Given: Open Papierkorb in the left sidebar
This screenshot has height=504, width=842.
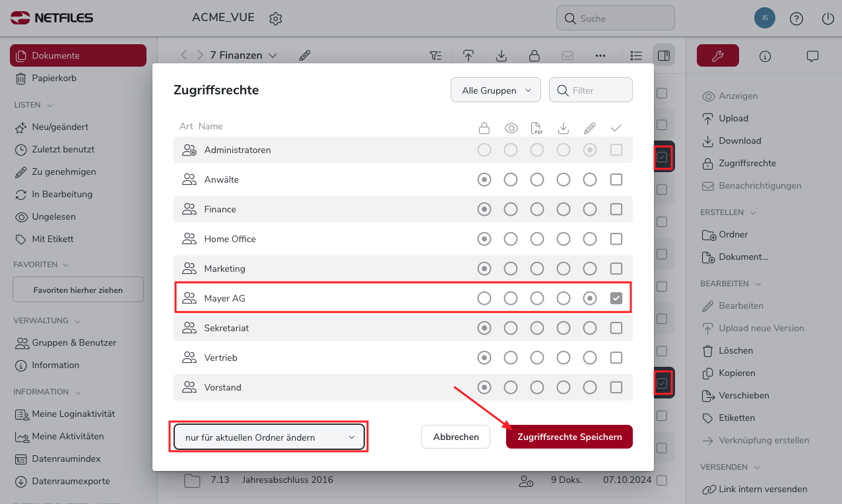Looking at the screenshot, I should [x=54, y=78].
